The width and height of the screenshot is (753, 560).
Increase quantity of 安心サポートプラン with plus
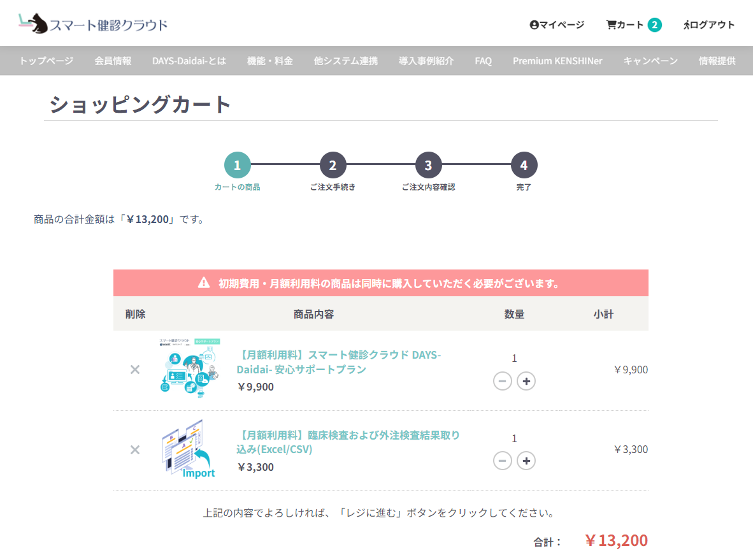[x=526, y=382]
